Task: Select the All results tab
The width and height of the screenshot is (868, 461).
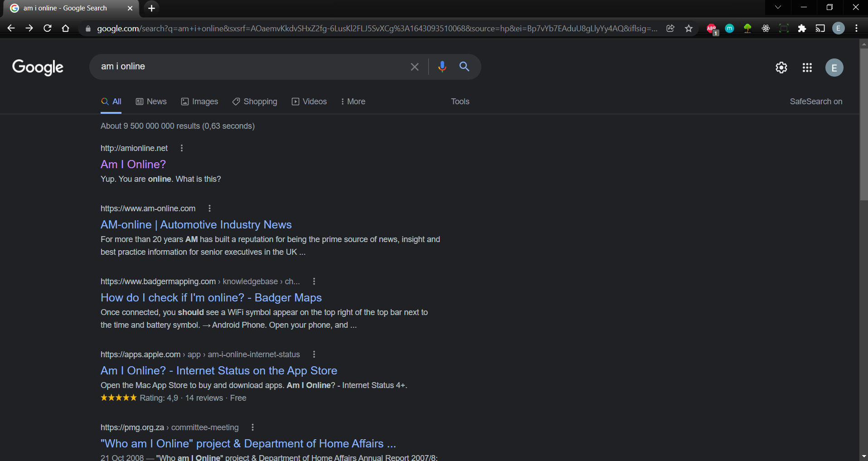Action: 111,102
